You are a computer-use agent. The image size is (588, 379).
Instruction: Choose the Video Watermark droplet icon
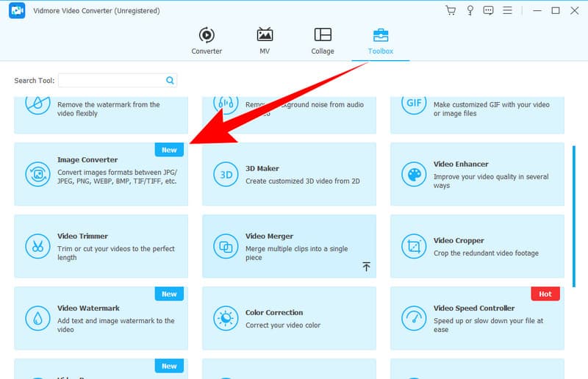coord(37,318)
